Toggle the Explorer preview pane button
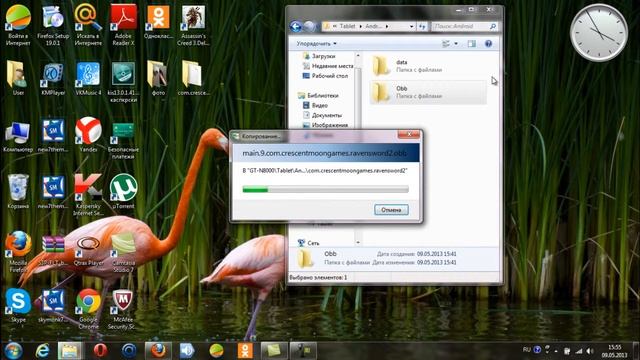The width and height of the screenshot is (640, 360). (x=471, y=44)
